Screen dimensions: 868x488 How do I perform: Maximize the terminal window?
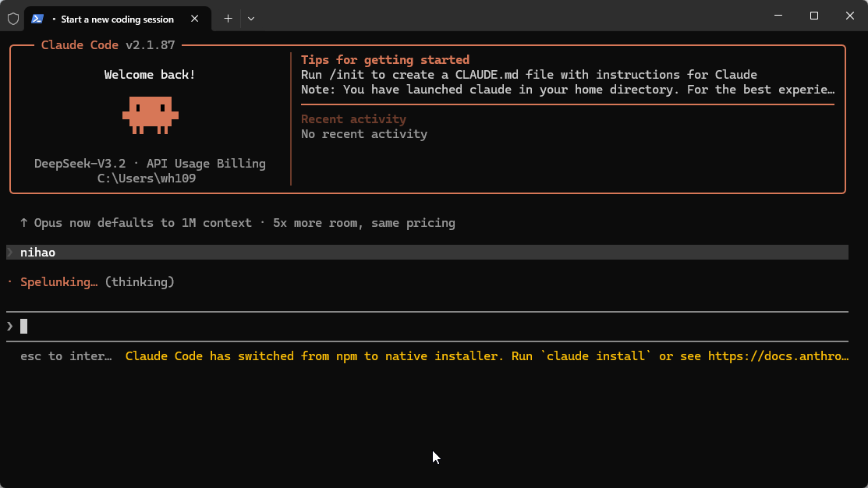point(813,16)
